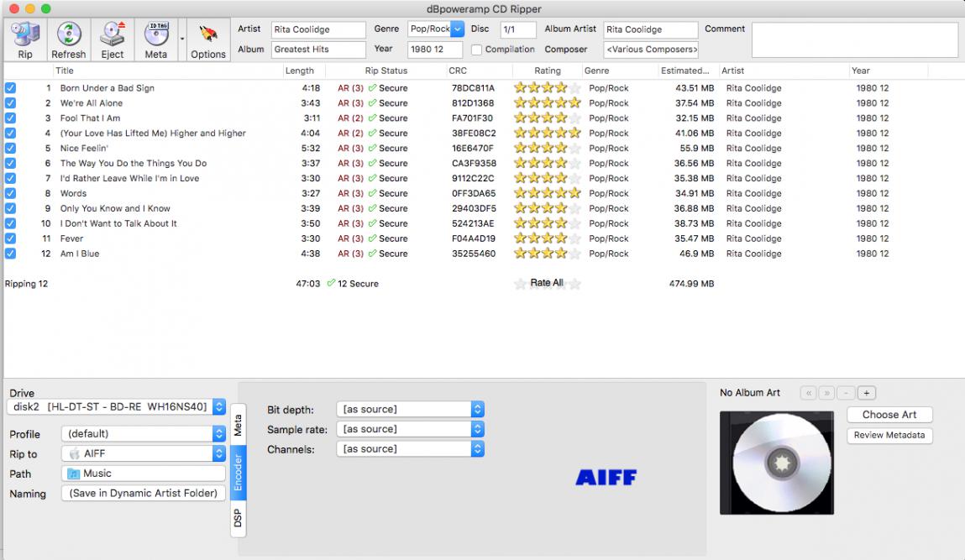This screenshot has height=560, width=965.
Task: Open the Meta ID tag icon
Action: tap(156, 39)
